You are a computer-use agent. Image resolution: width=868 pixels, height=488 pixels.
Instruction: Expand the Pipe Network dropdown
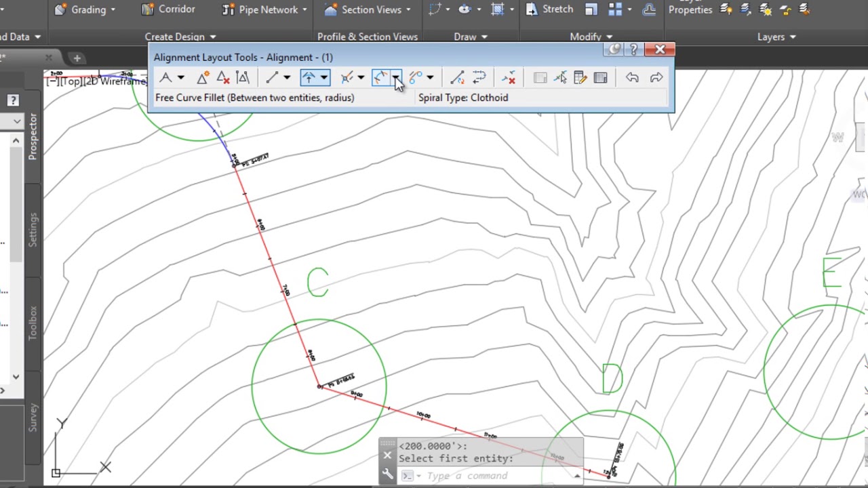tap(304, 9)
